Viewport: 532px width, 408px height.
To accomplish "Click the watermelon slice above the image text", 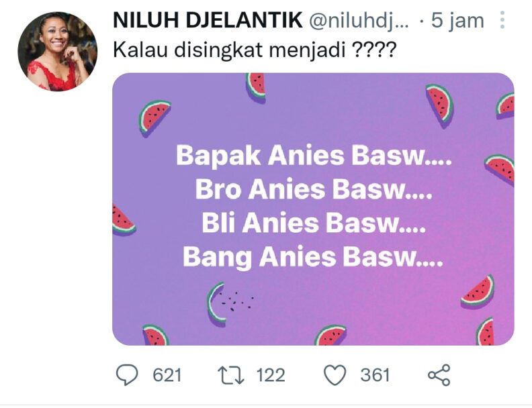I will (x=255, y=88).
